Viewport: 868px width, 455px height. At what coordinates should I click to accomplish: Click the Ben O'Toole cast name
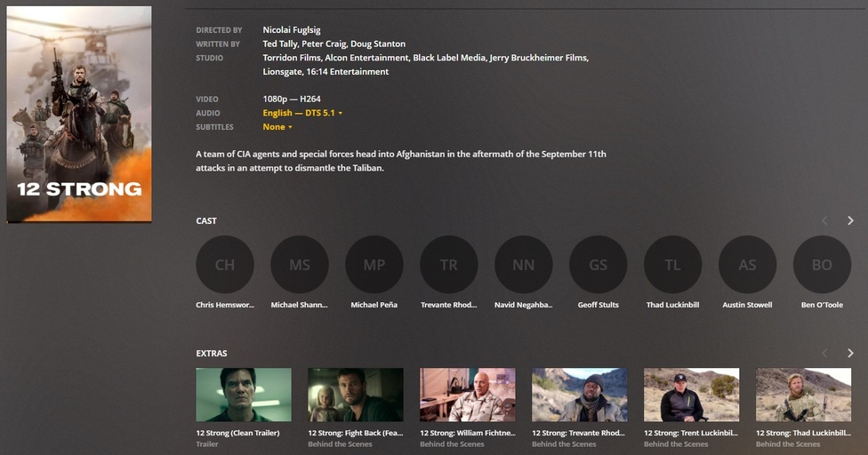tap(822, 305)
